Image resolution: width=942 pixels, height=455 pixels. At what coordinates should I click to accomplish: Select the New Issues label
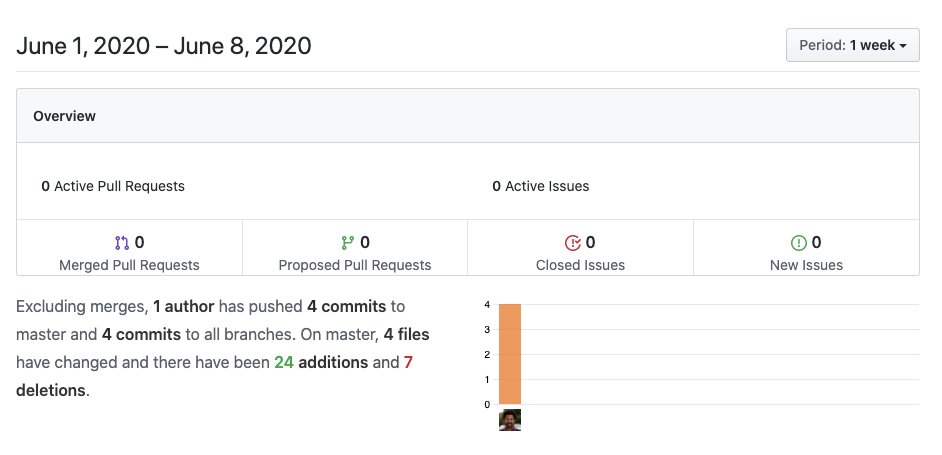pos(806,265)
